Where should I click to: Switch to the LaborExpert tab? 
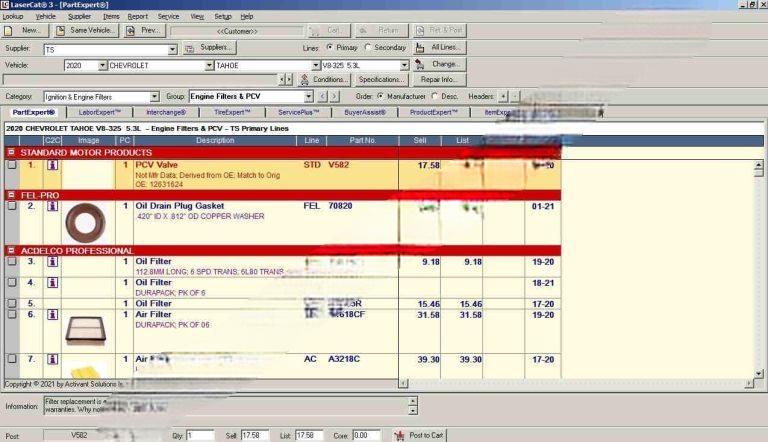coord(99,112)
